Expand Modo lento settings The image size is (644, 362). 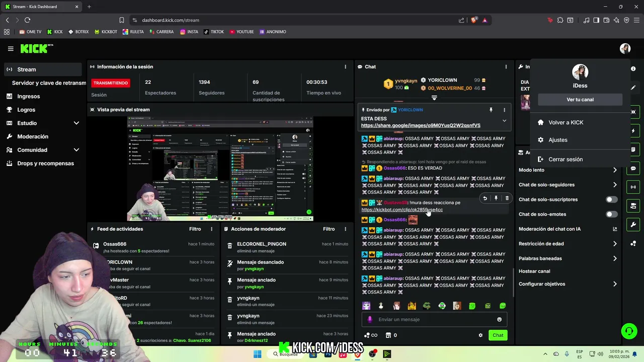(615, 170)
